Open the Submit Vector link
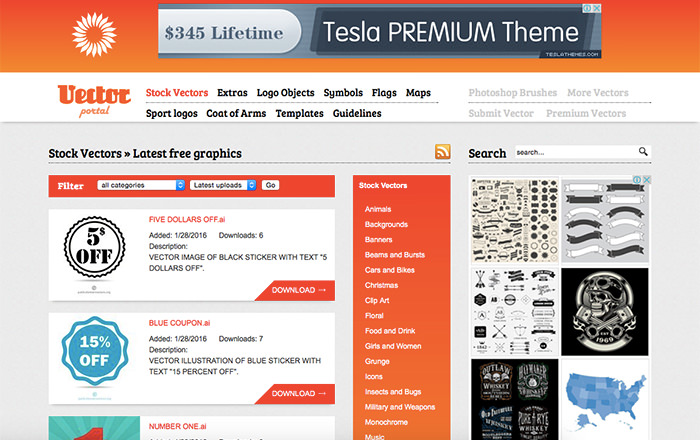 (501, 113)
